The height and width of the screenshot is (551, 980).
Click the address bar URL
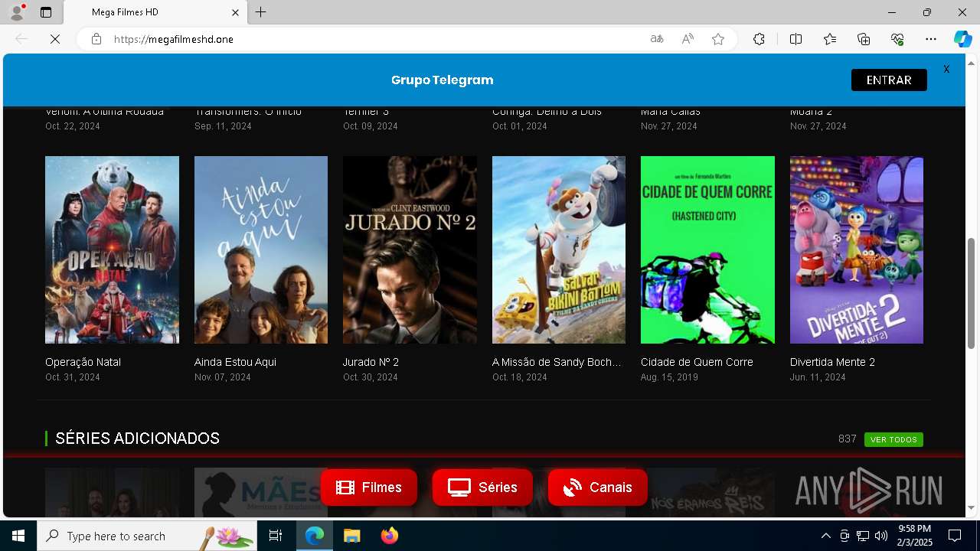point(174,39)
